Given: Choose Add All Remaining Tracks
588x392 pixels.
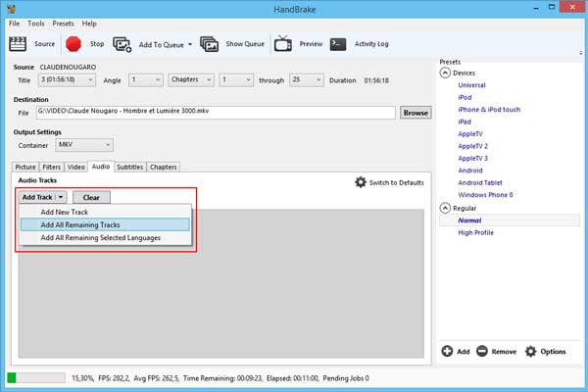Looking at the screenshot, I should click(x=106, y=224).
